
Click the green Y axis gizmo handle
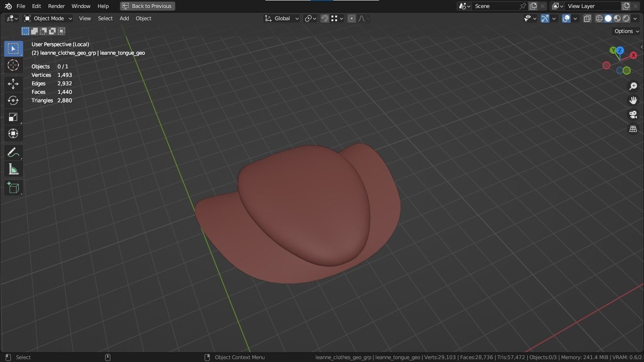[x=613, y=50]
